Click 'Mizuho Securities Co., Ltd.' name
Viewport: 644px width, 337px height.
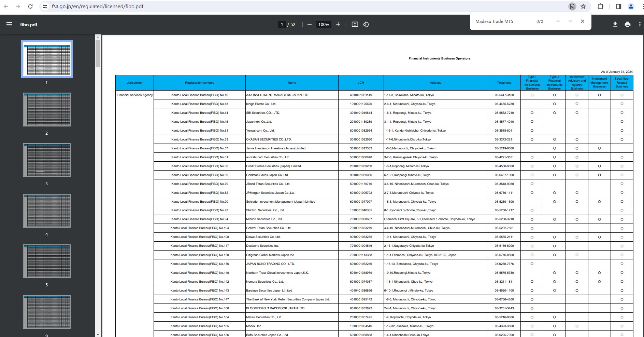pos(264,219)
